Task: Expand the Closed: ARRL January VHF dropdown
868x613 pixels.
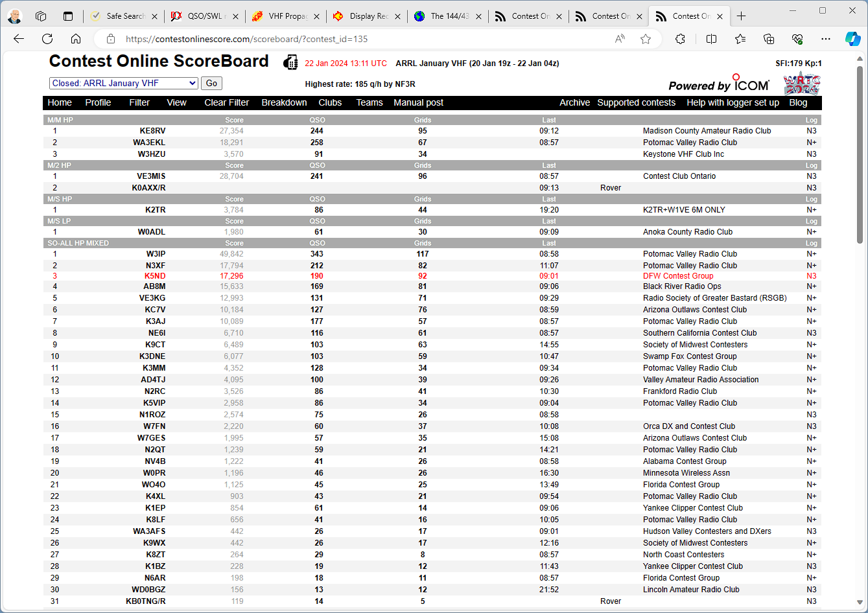Action: click(x=124, y=83)
